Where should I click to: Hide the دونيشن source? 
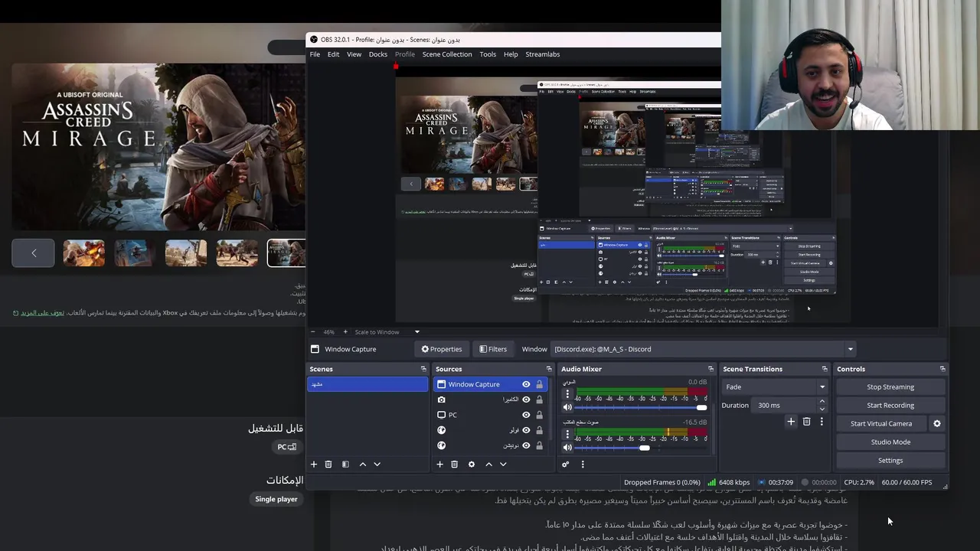(526, 445)
